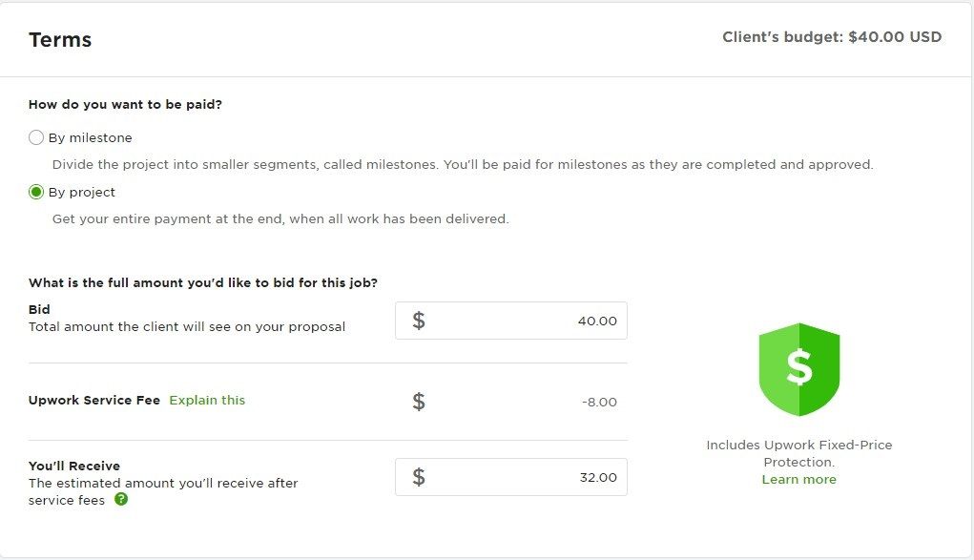This screenshot has width=974, height=560.
Task: Click the Client's budget $40.00 USD text
Action: (831, 36)
